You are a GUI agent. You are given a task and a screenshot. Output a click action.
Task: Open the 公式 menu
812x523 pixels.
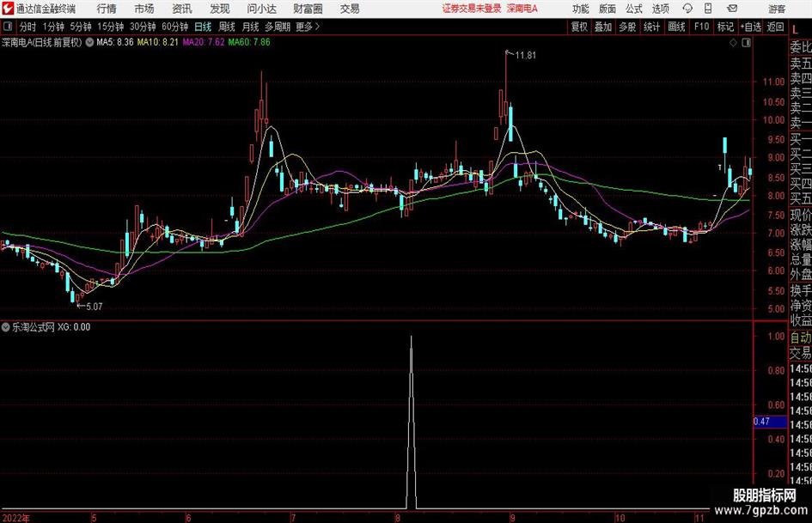pos(634,9)
